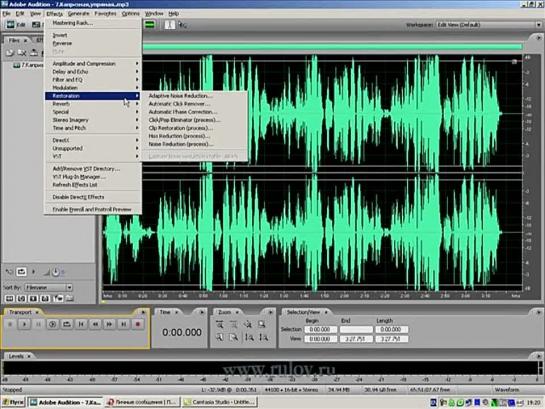
Task: Toggle Show Loop Files filter button
Action: (22, 298)
